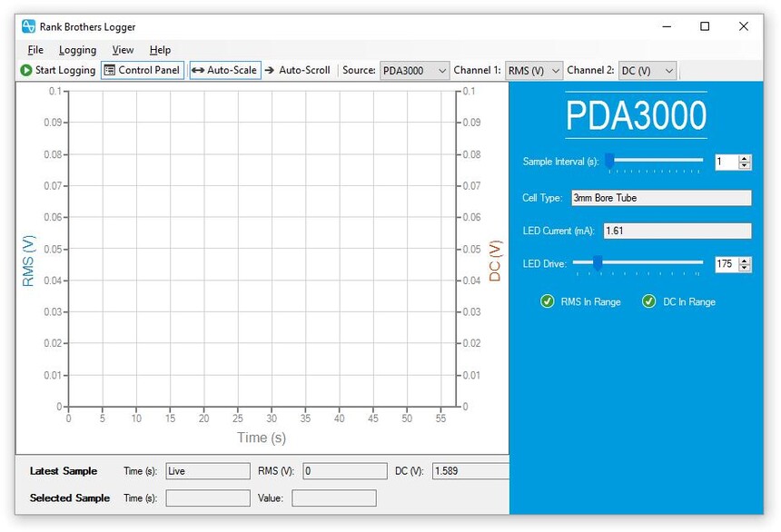The image size is (781, 532).
Task: Click the Time (s) x-axis label
Action: tap(262, 438)
